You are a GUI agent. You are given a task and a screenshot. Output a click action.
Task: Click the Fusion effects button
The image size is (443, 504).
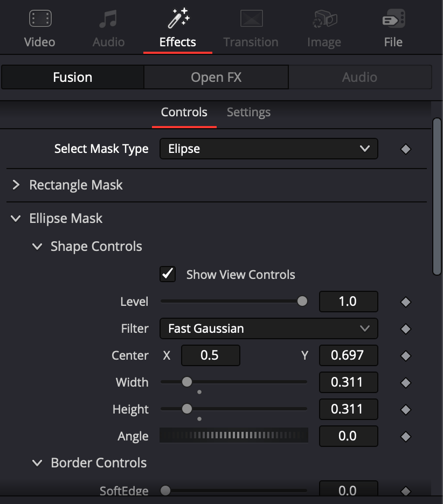[x=73, y=77]
